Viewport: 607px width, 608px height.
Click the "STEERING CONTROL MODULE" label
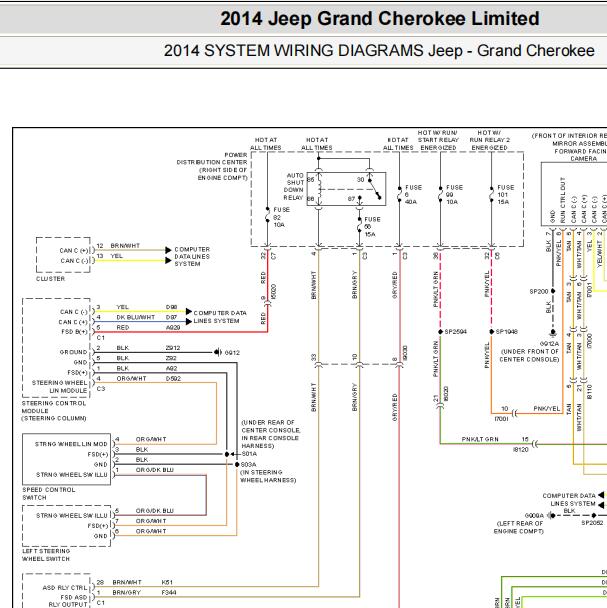click(54, 411)
